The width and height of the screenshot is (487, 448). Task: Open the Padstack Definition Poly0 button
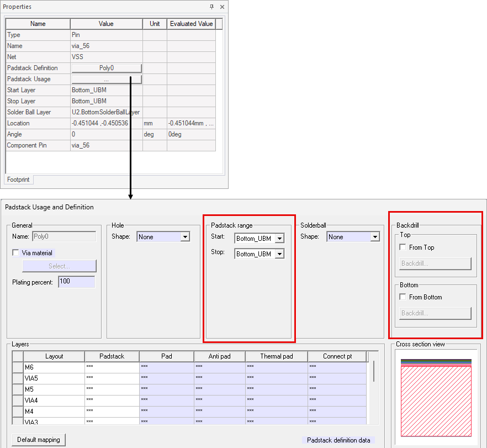point(107,68)
